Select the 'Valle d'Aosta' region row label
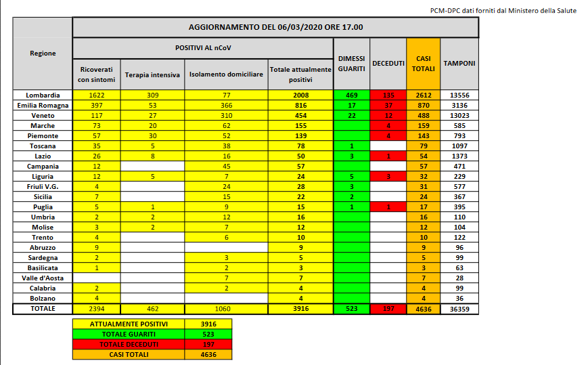 click(x=43, y=278)
